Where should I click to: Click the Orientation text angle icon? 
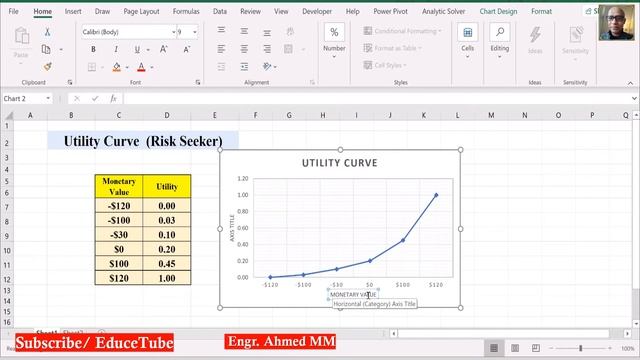click(267, 67)
